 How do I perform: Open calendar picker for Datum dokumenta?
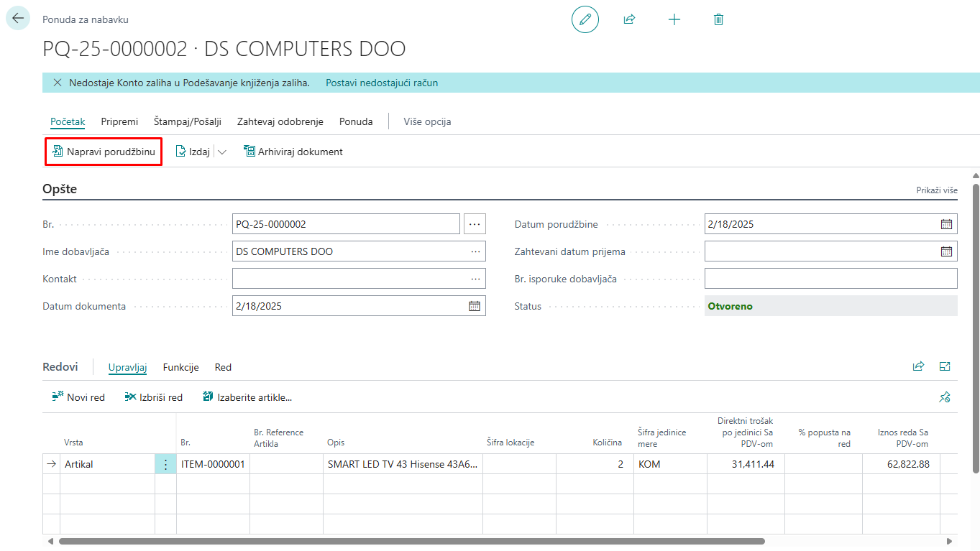pyautogui.click(x=475, y=306)
